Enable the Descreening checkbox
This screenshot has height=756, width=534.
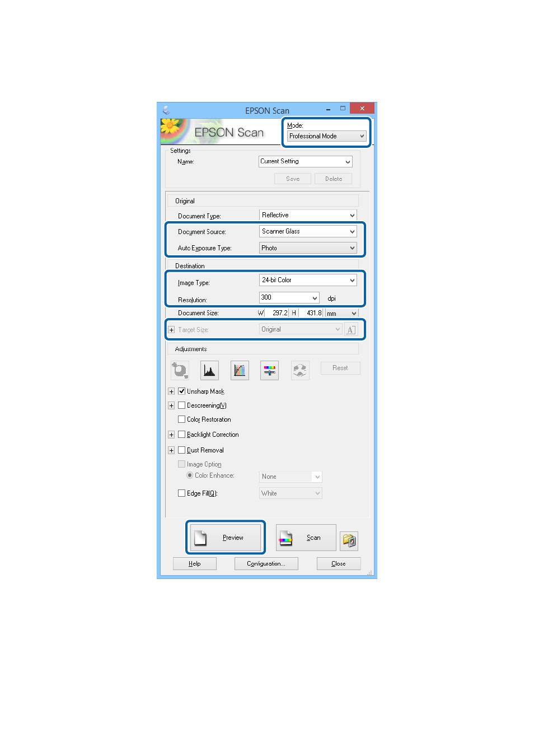(x=181, y=405)
